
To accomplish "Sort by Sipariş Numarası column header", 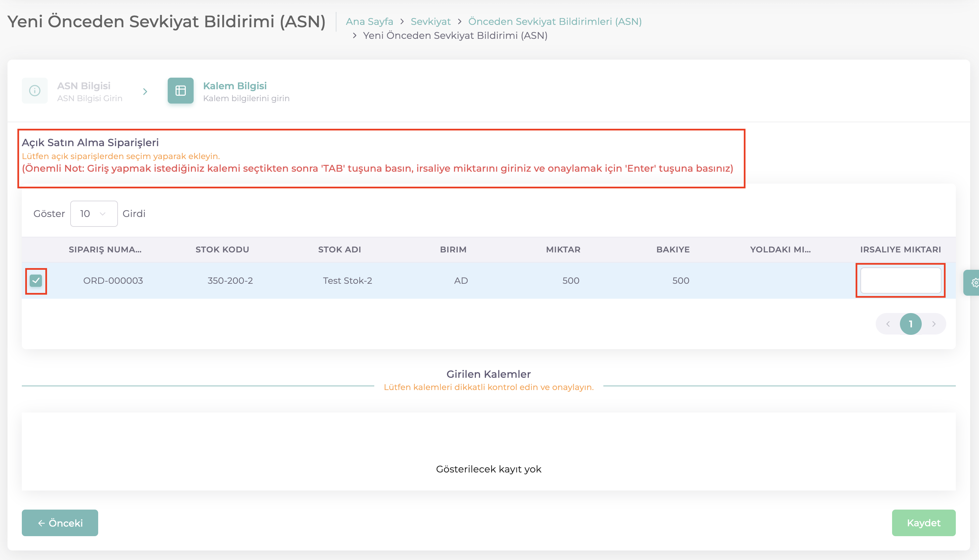I will pos(105,250).
